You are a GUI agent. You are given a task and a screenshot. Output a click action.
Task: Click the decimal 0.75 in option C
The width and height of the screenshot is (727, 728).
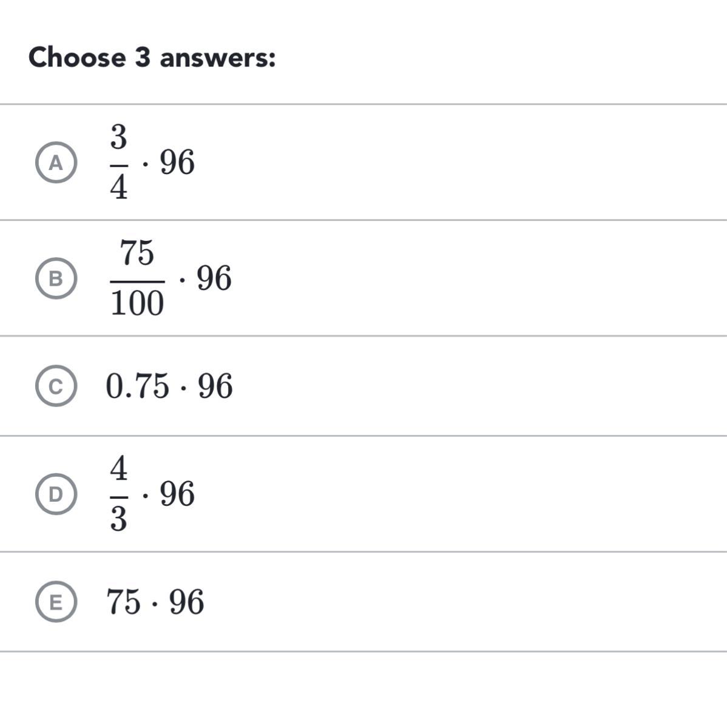pos(137,386)
